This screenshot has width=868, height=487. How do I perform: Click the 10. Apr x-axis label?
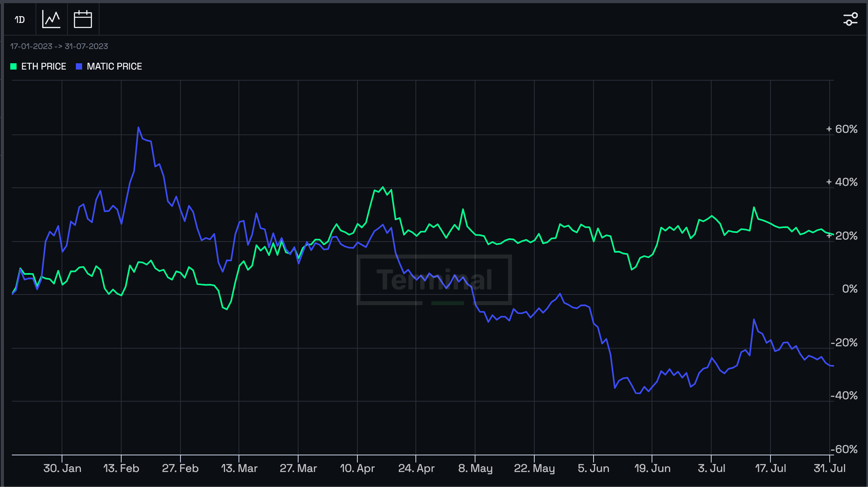click(x=357, y=468)
